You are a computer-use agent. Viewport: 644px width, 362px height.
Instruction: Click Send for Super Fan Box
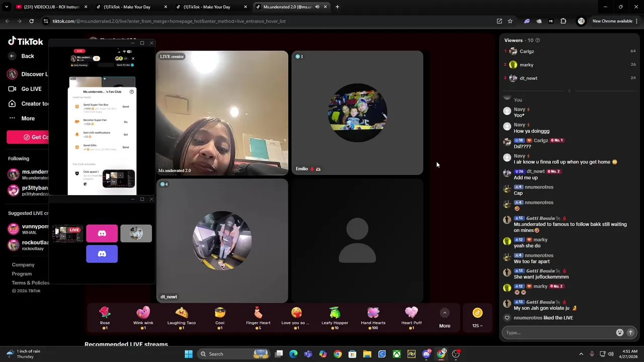click(x=125, y=107)
